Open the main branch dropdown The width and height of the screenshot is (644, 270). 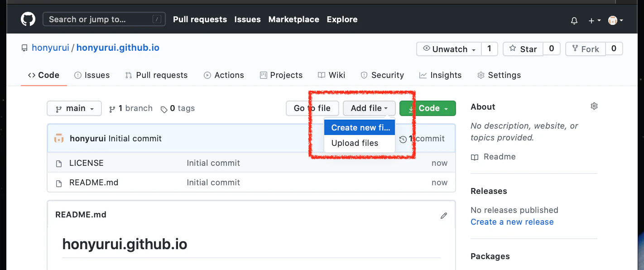74,108
